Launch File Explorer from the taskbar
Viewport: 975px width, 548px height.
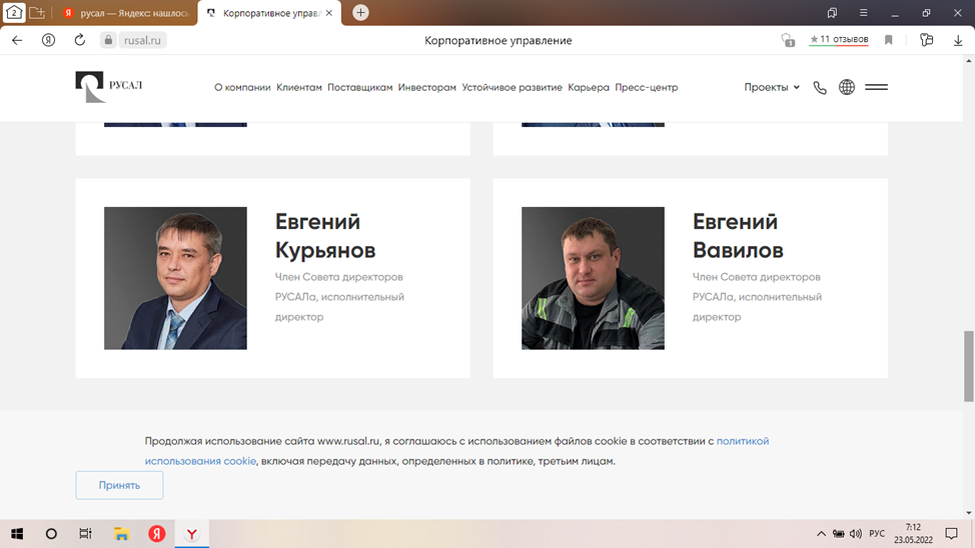click(121, 534)
